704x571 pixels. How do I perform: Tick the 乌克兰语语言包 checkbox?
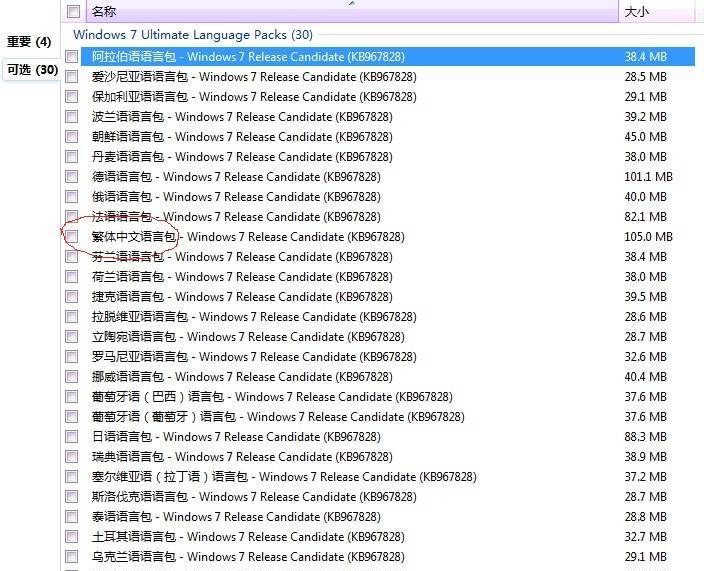click(x=71, y=557)
